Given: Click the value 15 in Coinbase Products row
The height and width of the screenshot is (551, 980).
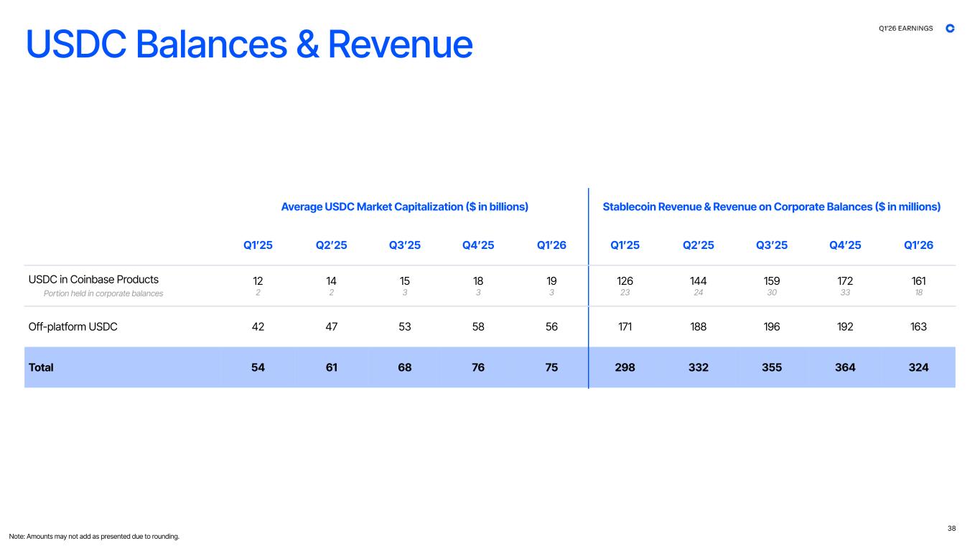Looking at the screenshot, I should 405,280.
